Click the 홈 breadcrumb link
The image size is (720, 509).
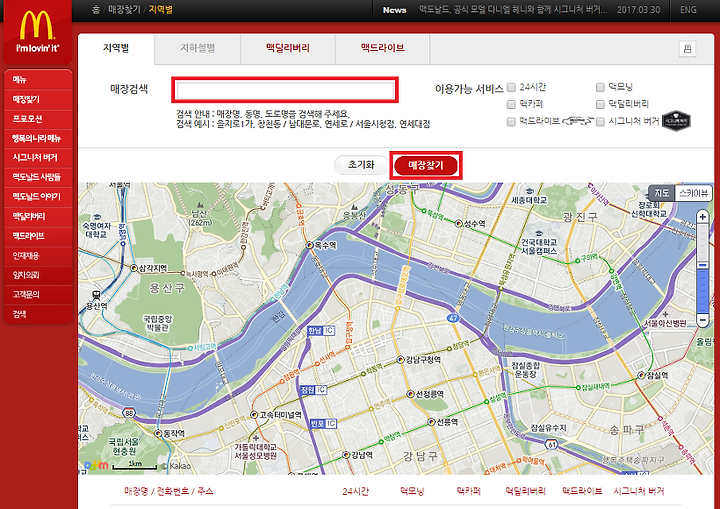[96, 10]
